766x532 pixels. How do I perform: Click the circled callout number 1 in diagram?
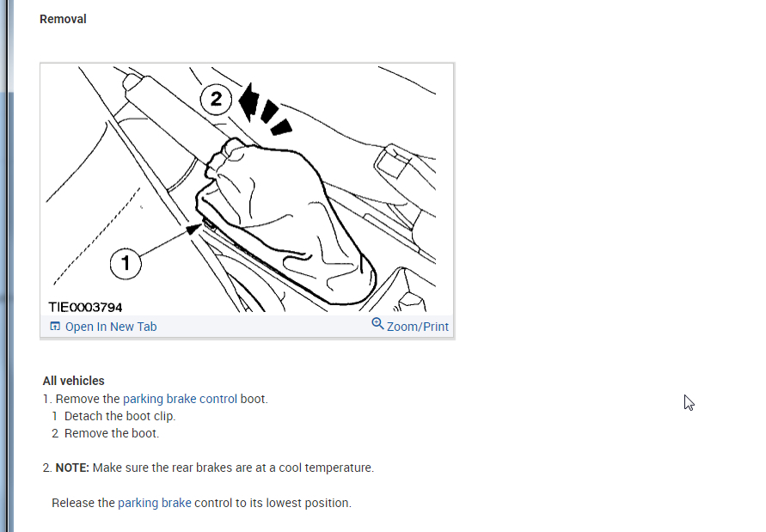click(x=126, y=263)
